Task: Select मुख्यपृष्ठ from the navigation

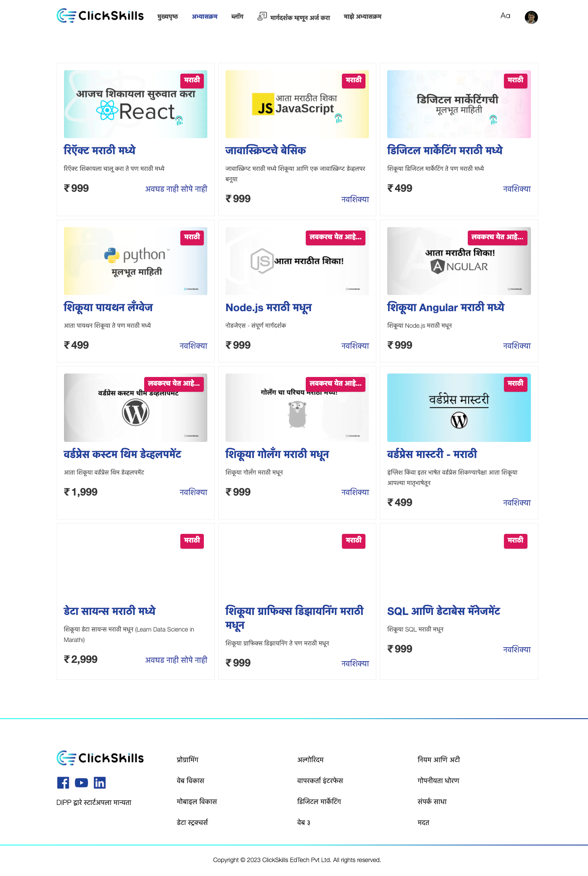Action: click(167, 17)
